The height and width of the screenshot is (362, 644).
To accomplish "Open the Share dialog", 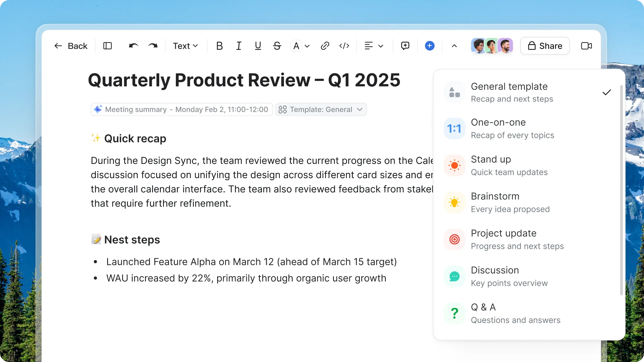I will (545, 46).
